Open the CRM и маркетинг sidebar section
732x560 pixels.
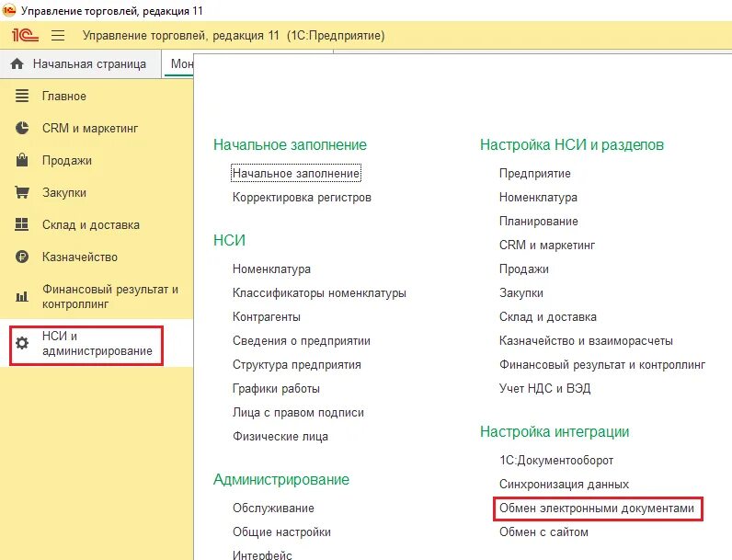(x=90, y=129)
